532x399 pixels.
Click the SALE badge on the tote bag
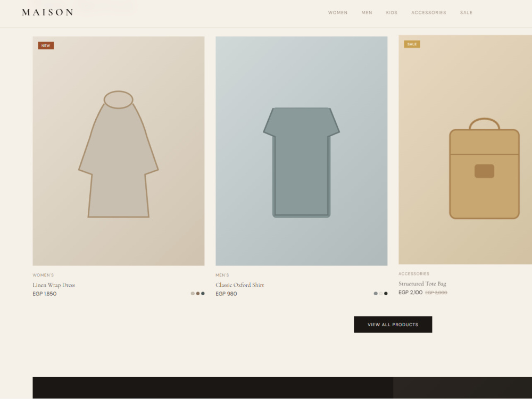point(412,44)
